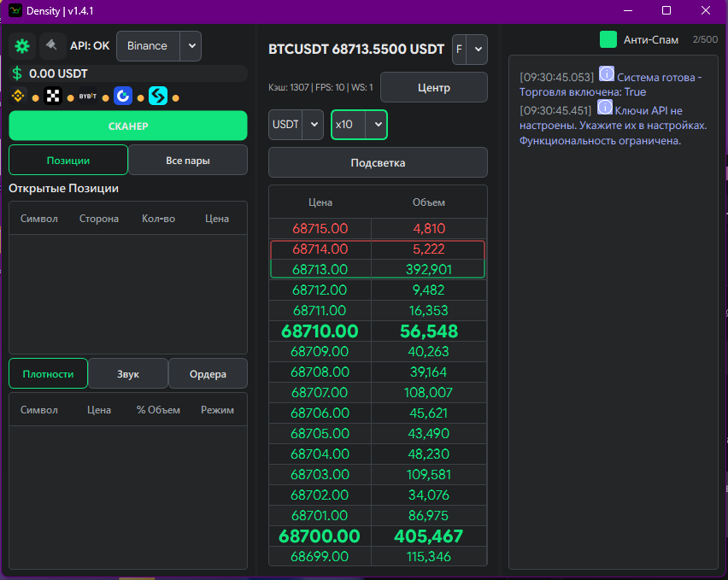
Task: Open the USDT currency dropdown
Action: [296, 125]
